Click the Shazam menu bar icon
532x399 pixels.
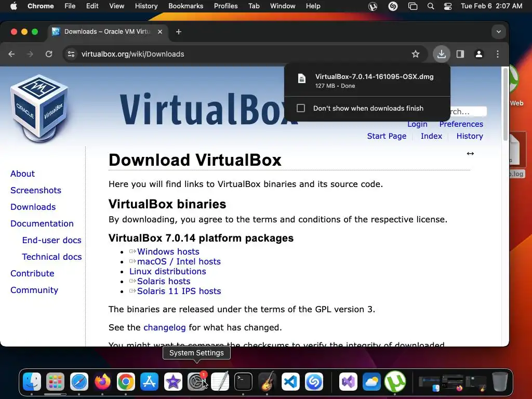point(393,6)
